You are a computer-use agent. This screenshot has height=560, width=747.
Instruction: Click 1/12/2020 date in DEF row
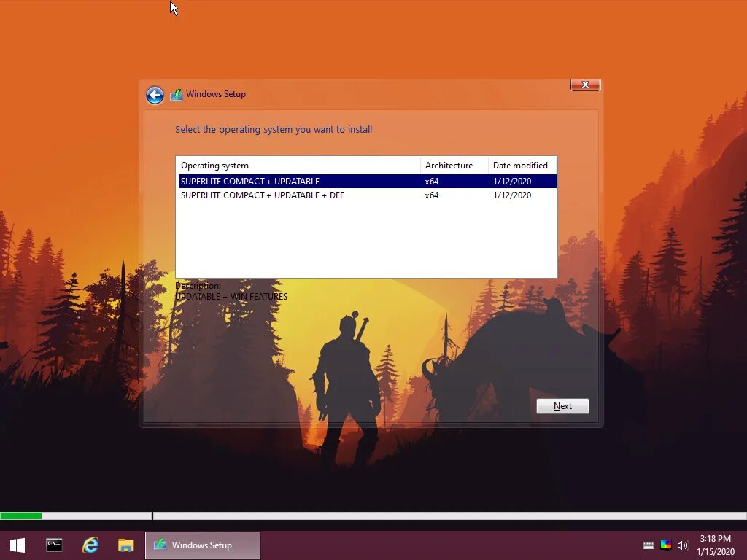512,195
